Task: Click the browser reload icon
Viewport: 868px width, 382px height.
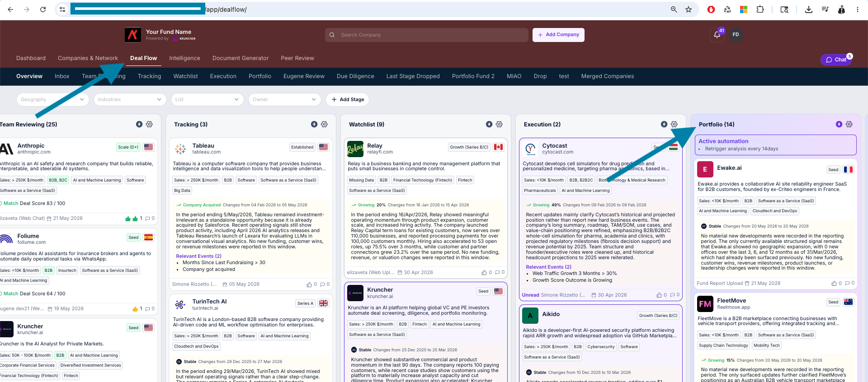Action: pos(43,9)
